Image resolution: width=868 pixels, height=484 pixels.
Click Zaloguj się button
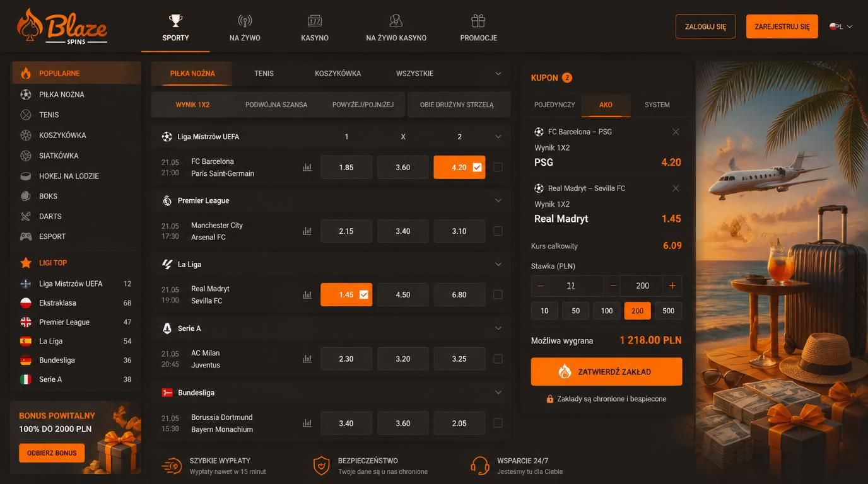[x=705, y=26]
